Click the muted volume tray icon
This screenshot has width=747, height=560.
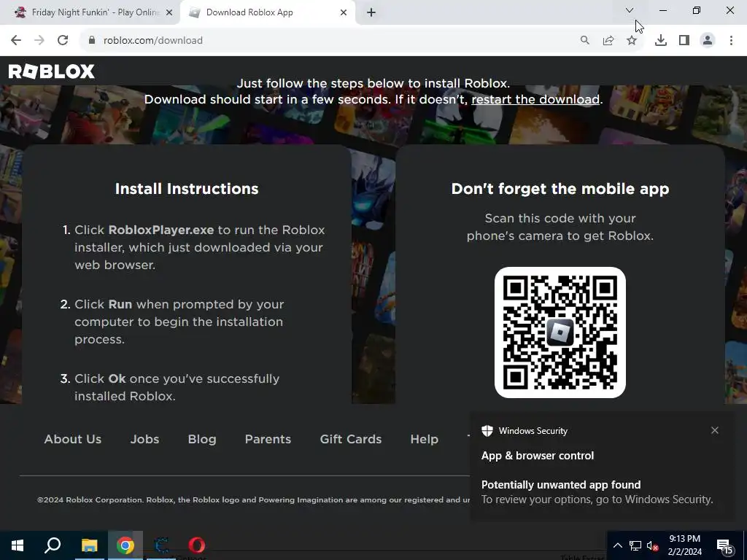[653, 545]
